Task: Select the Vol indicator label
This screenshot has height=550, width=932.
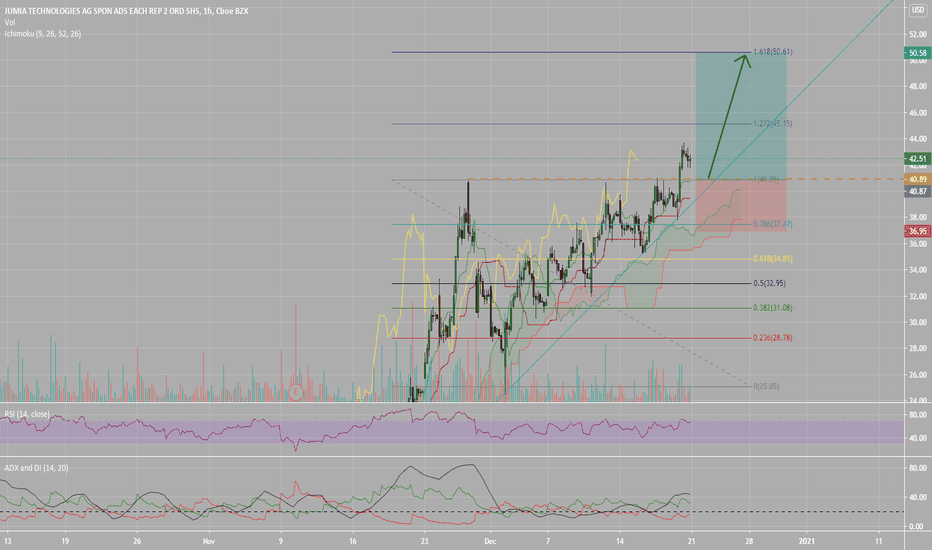Action: [10, 23]
